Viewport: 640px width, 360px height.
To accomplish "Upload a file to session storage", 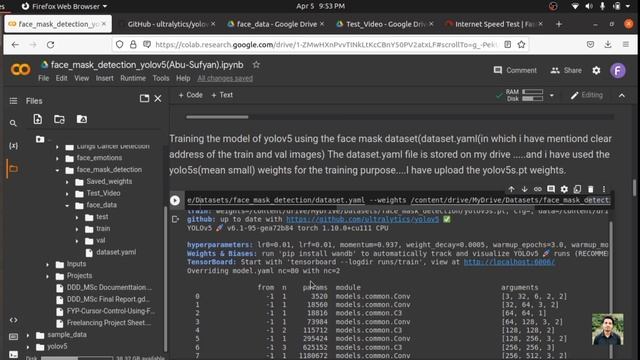I will (x=38, y=119).
